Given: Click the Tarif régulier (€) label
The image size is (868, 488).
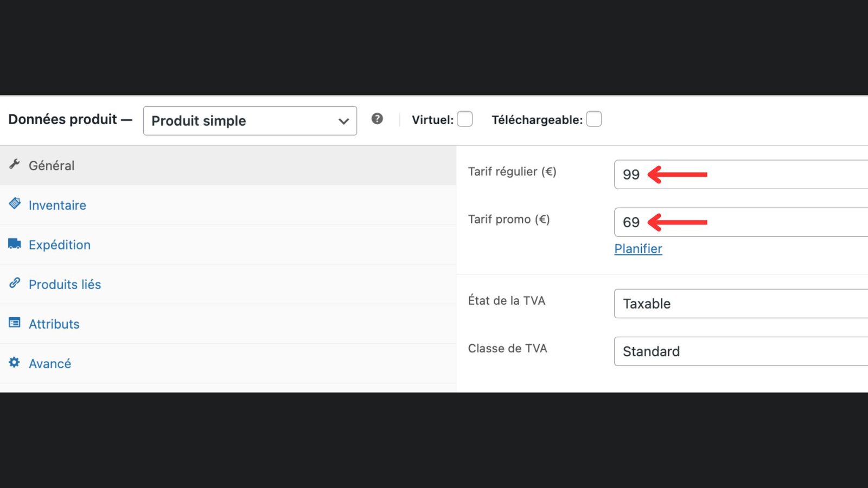Looking at the screenshot, I should (512, 172).
